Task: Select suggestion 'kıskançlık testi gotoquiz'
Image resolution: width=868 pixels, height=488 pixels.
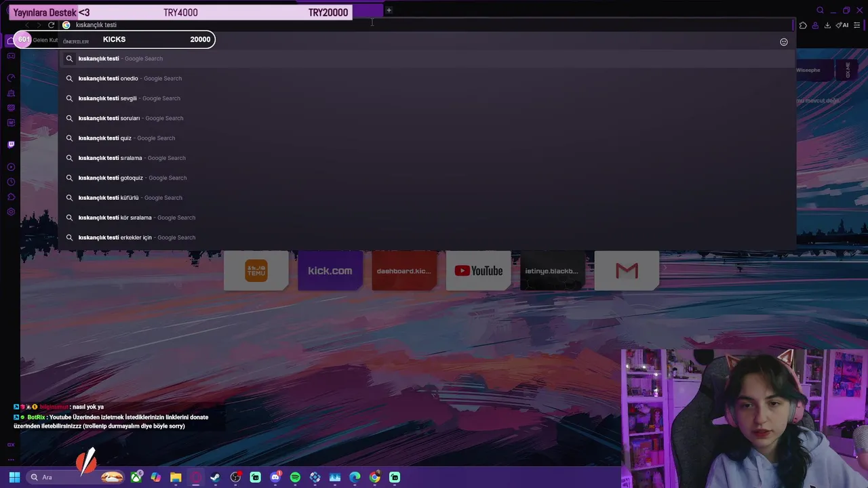Action: [x=427, y=178]
